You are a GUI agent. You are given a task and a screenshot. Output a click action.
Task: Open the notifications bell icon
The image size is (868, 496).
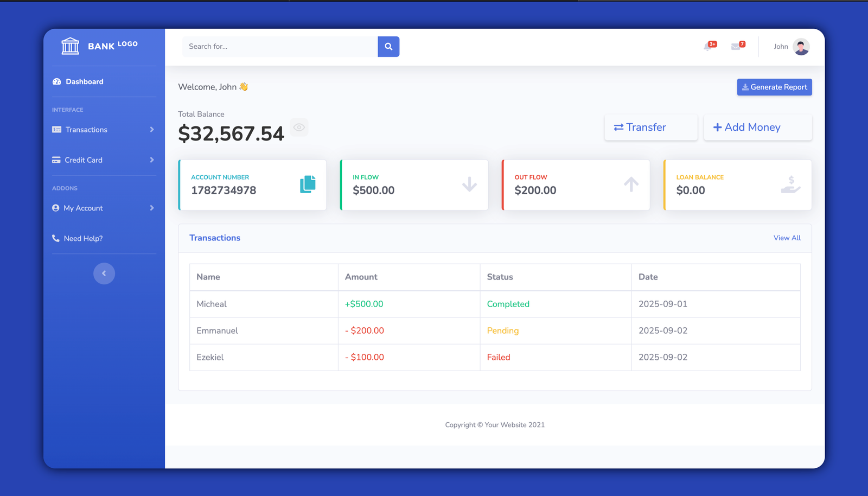708,47
